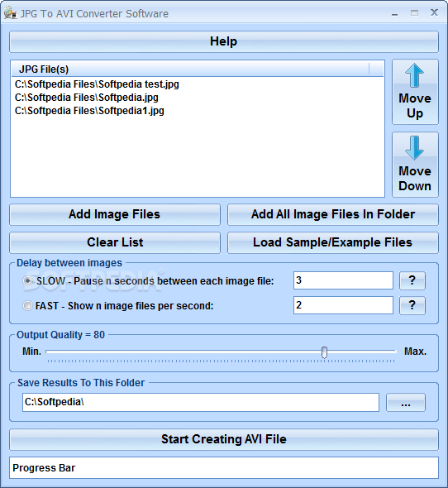Viewport: 448px width, 488px height.
Task: Click the Move Down arrow button
Action: pyautogui.click(x=415, y=165)
